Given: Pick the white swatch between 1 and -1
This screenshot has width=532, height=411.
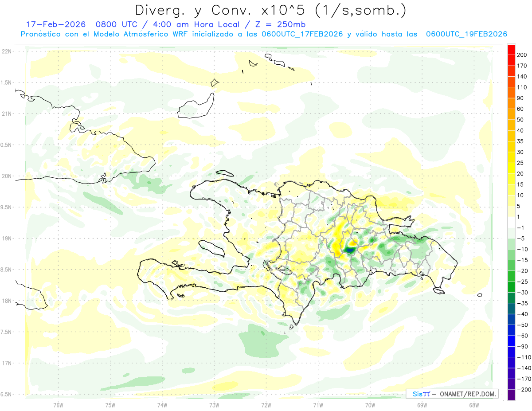Looking at the screenshot, I should (512, 222).
